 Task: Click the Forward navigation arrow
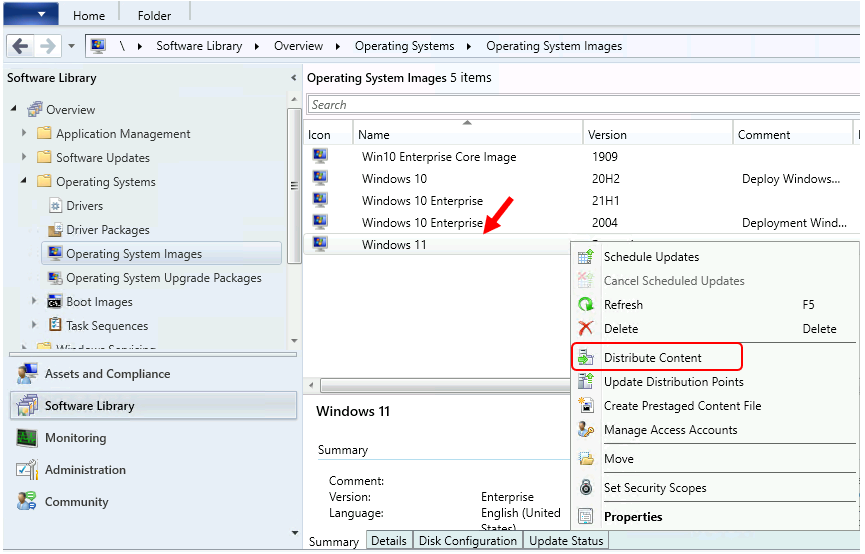48,46
